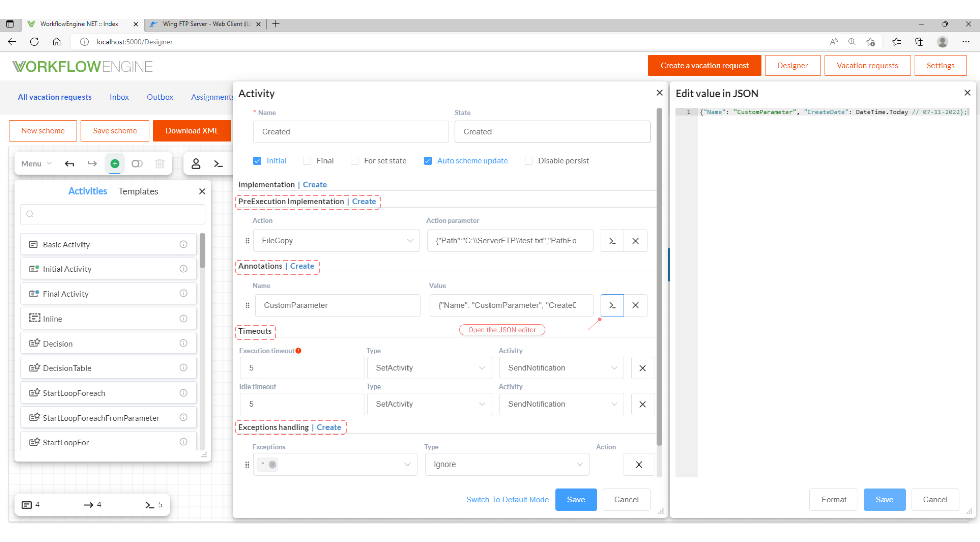
Task: Switch to the Templates tab
Action: [138, 191]
